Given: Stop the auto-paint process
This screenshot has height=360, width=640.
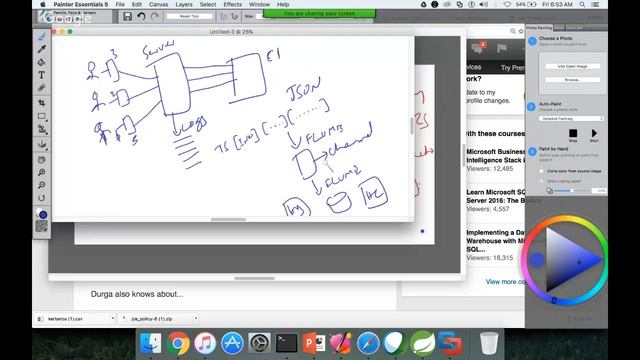Looking at the screenshot, I should (573, 133).
